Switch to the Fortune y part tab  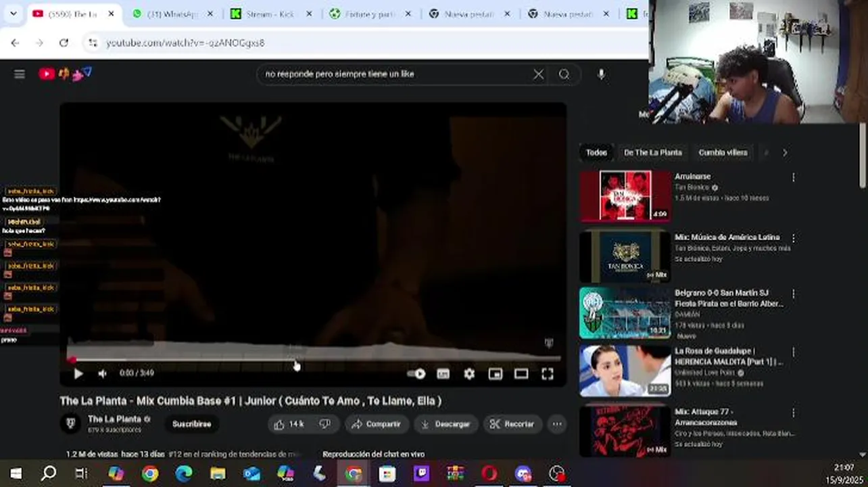(x=368, y=14)
